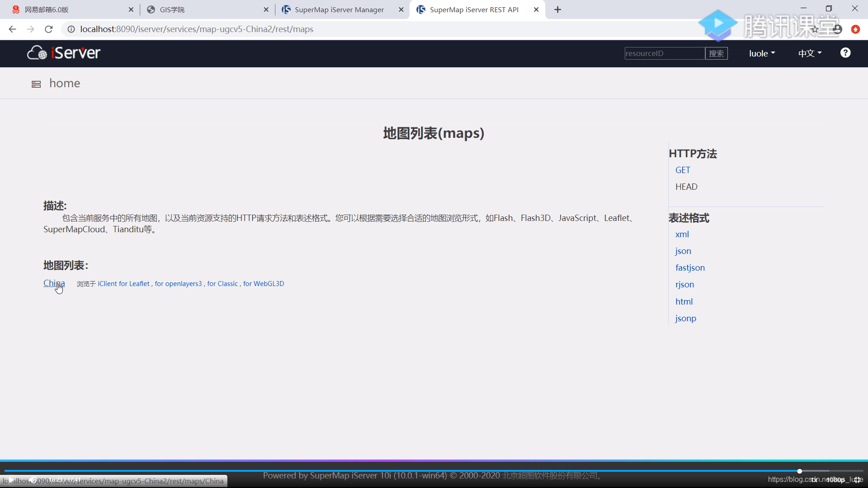Click the 地图列表(maps) page heading
The image size is (868, 488).
point(434,133)
